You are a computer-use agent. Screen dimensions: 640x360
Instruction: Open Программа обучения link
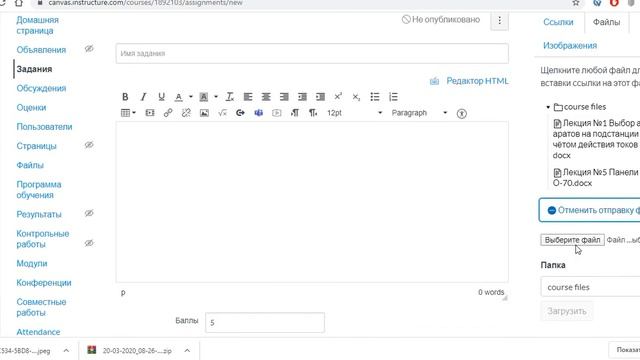[39, 190]
